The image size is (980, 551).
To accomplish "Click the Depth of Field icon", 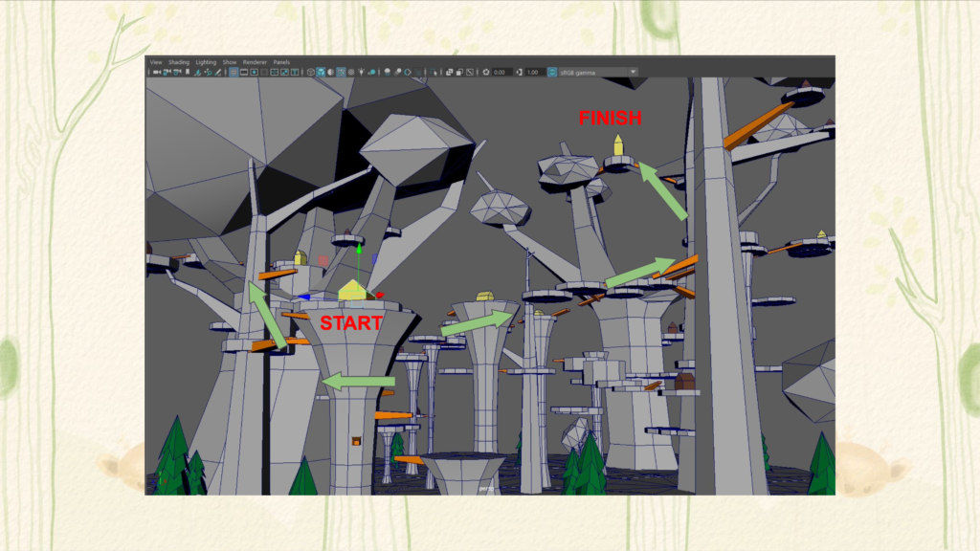I will pyautogui.click(x=418, y=73).
